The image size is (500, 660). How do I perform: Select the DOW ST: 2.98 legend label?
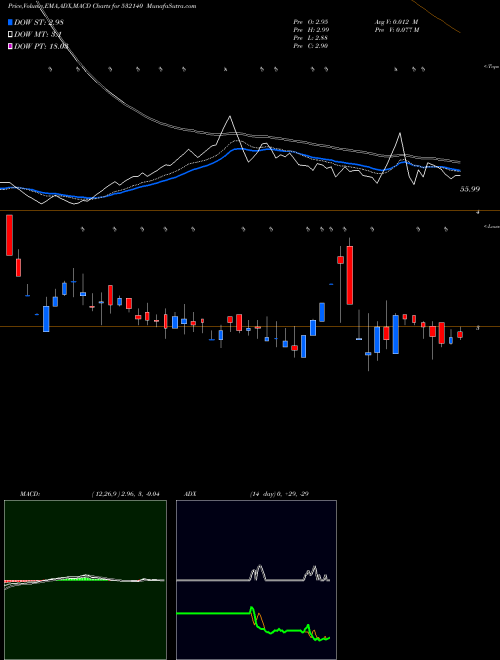39,22
